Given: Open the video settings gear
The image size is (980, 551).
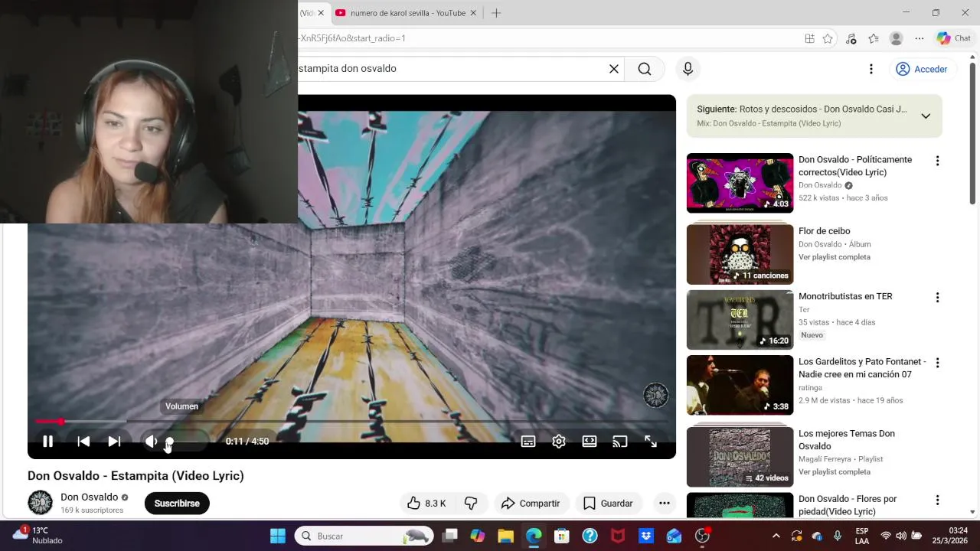Looking at the screenshot, I should (x=559, y=442).
